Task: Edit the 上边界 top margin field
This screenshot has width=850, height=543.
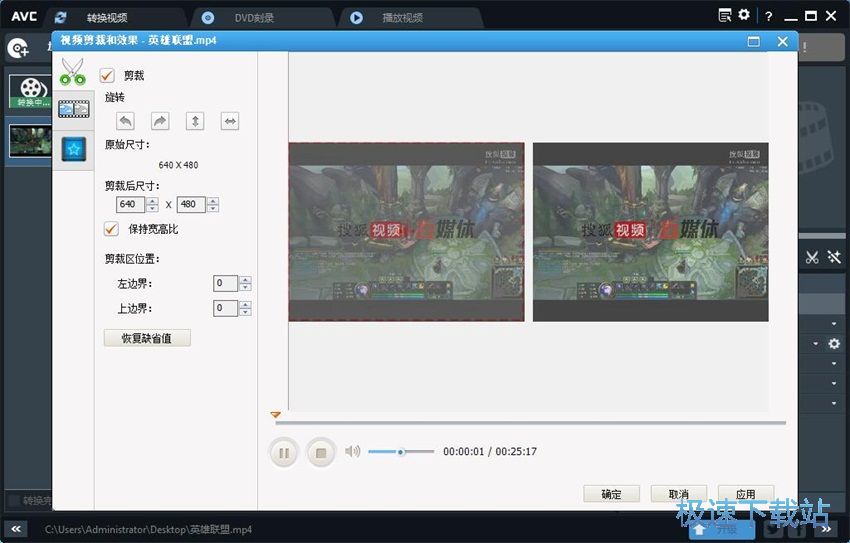Action: point(225,308)
